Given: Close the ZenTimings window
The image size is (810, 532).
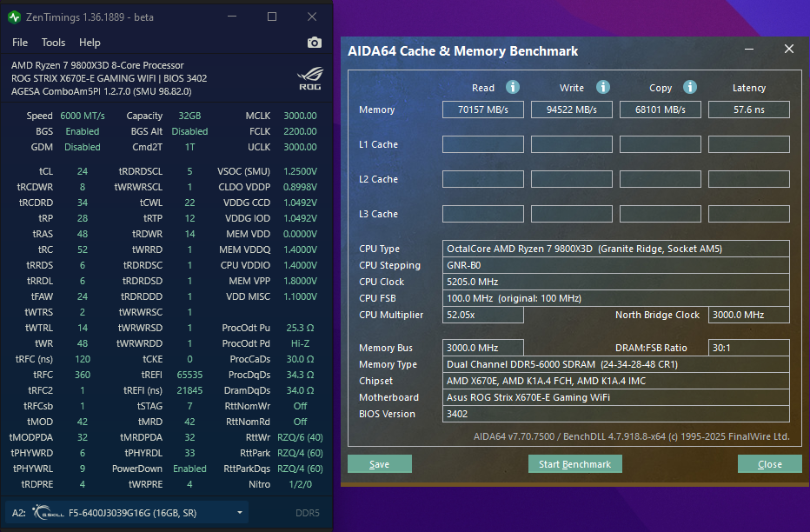Looking at the screenshot, I should click(x=312, y=17).
